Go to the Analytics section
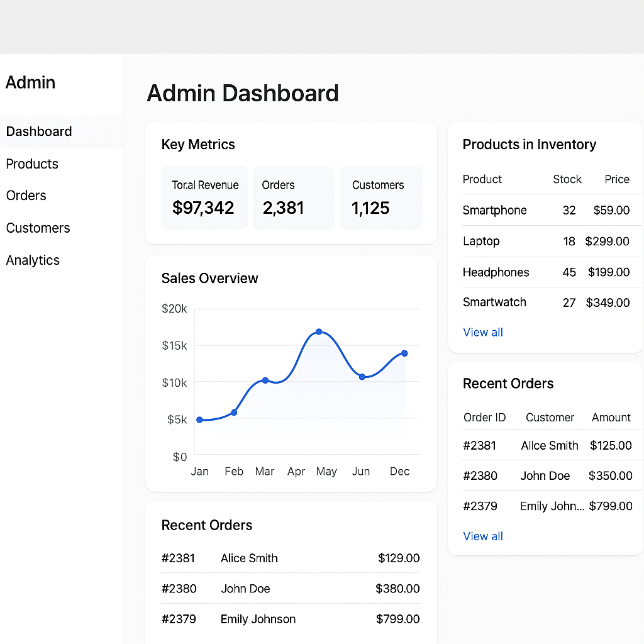This screenshot has width=644, height=644. pos(32,260)
